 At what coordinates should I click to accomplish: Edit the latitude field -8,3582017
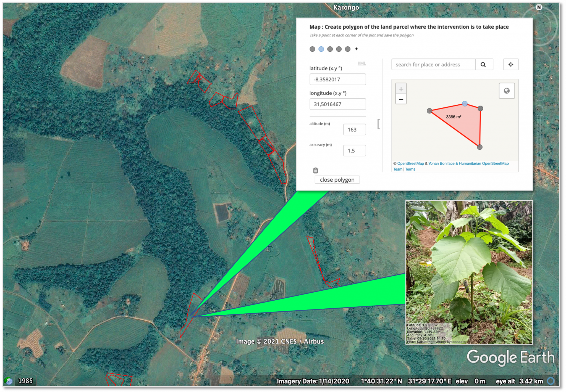338,80
